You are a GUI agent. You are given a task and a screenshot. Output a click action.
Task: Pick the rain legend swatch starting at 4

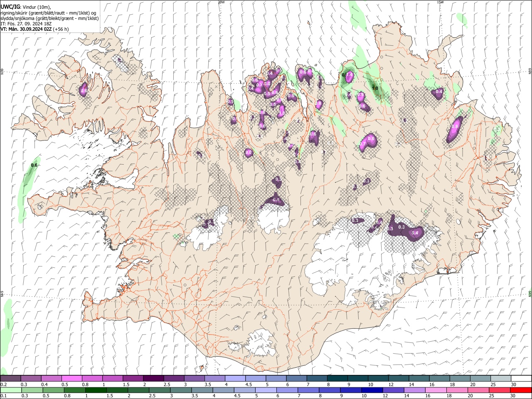tap(224, 390)
